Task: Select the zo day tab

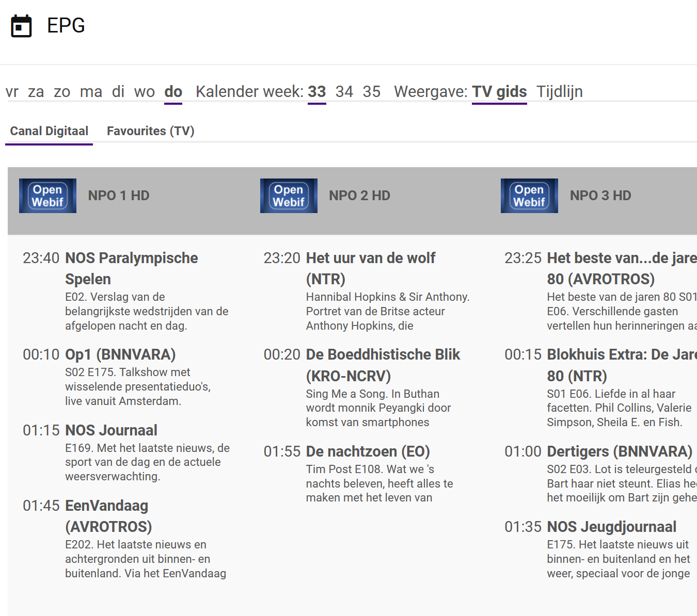Action: (x=62, y=92)
